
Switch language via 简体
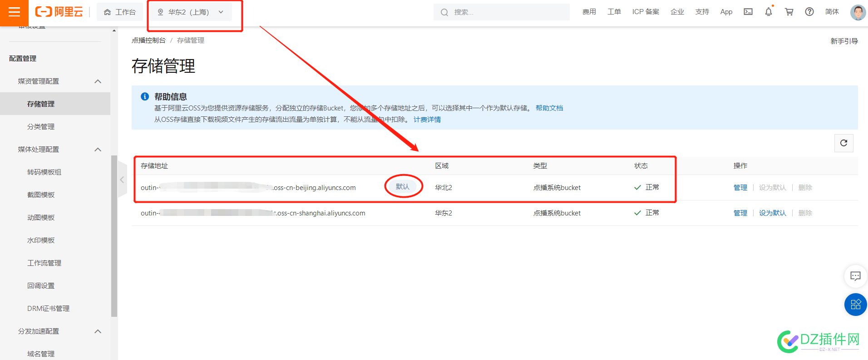tap(832, 12)
